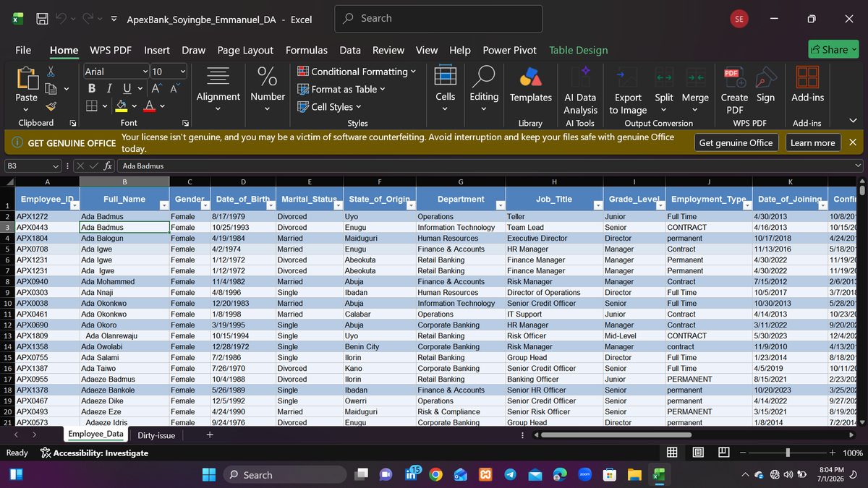Apply the red font color
This screenshot has width=868, height=488.
[148, 106]
